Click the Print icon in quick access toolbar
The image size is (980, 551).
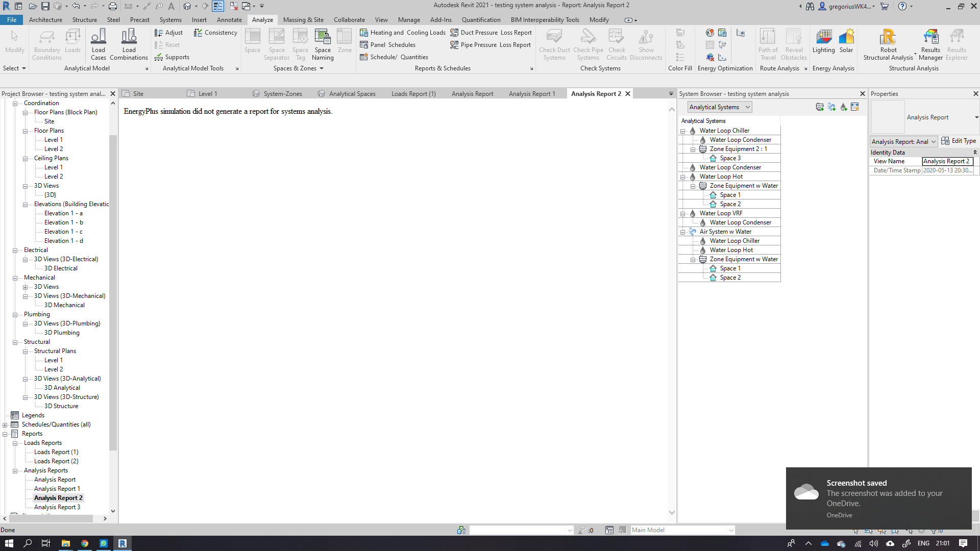pyautogui.click(x=113, y=6)
